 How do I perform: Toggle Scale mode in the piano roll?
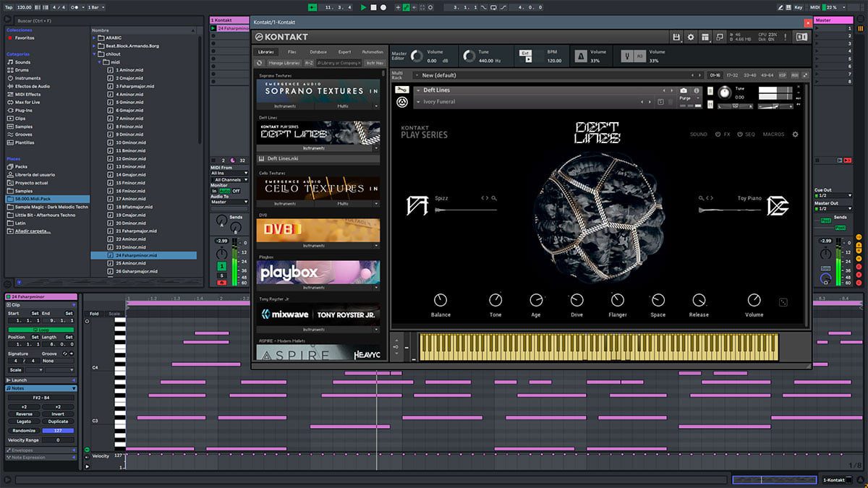click(x=114, y=314)
